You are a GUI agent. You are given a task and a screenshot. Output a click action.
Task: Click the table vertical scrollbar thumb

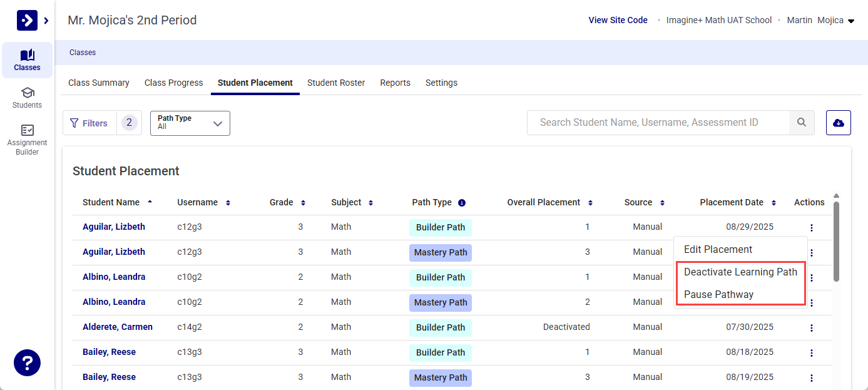(x=837, y=241)
